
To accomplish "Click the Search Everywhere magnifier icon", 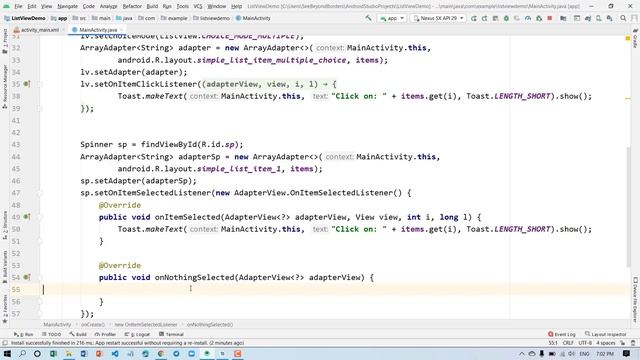I will click(x=623, y=18).
